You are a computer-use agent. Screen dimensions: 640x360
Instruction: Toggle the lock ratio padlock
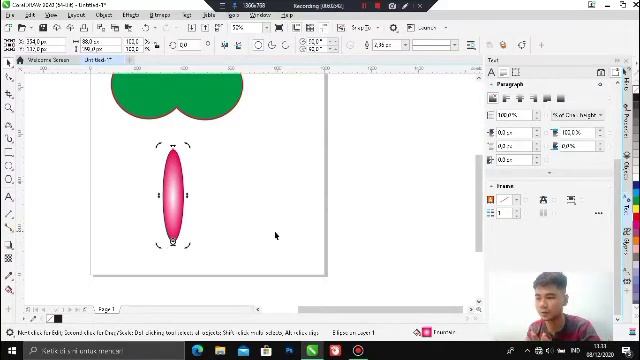tap(157, 45)
